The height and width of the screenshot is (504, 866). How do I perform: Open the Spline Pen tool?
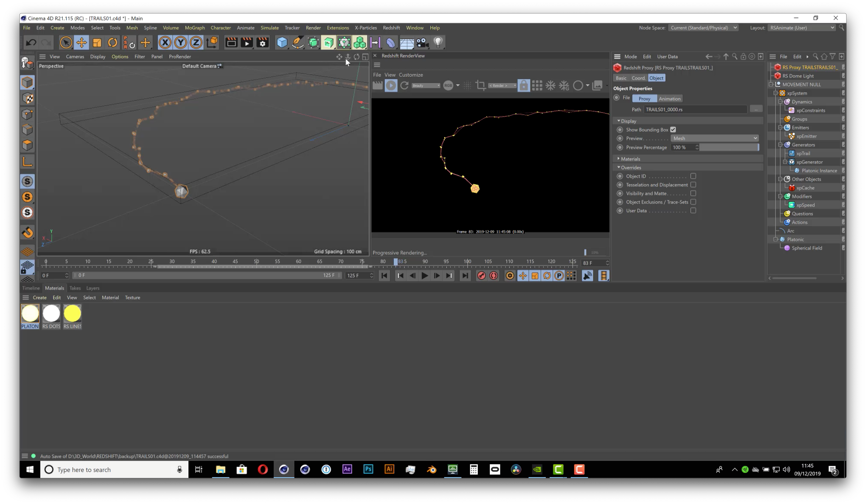point(298,43)
